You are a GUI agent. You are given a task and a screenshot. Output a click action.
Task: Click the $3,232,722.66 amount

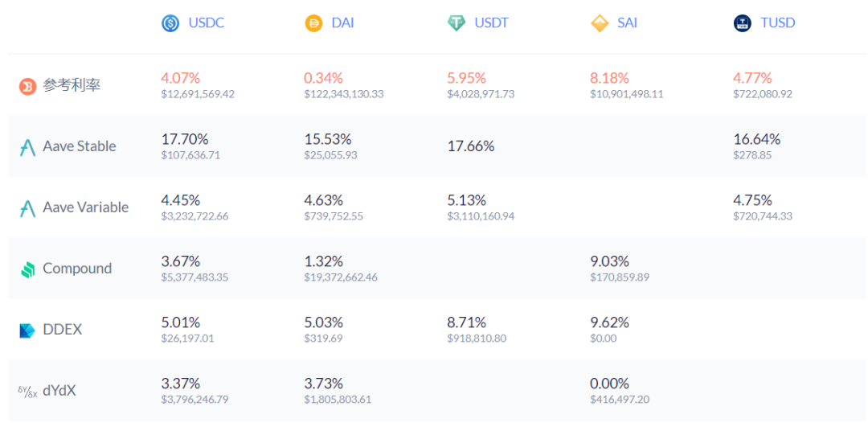(194, 216)
